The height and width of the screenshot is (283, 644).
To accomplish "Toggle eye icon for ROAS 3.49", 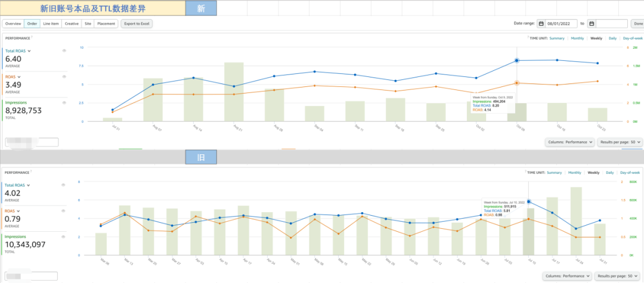I will pos(64,77).
